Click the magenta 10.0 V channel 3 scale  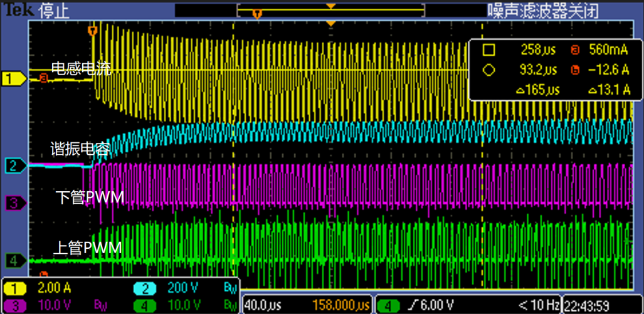coord(54,305)
